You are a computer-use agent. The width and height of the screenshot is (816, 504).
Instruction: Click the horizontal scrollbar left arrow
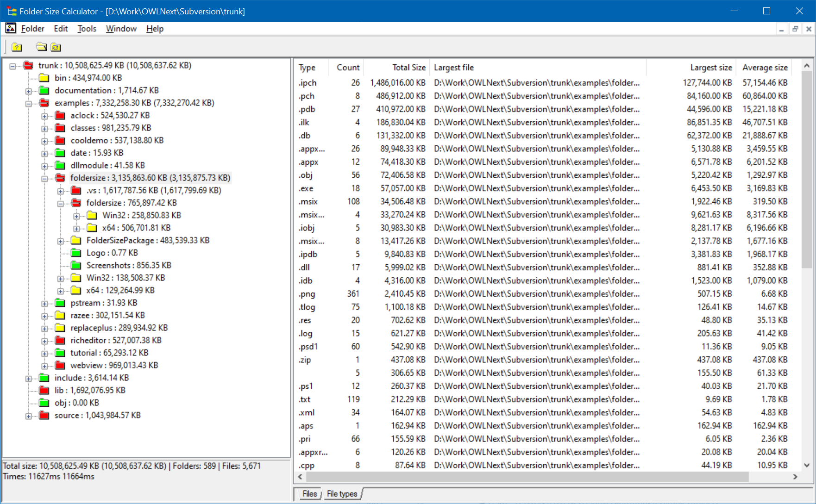point(300,477)
